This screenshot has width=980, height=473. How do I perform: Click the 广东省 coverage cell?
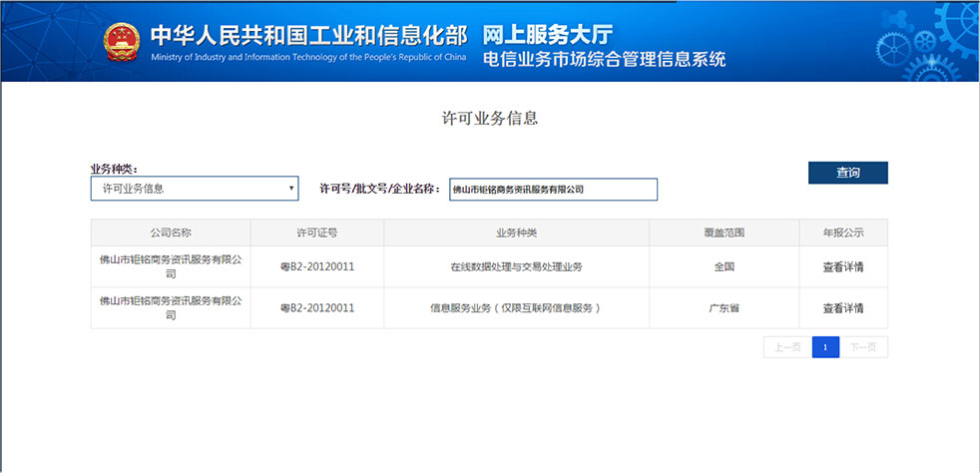(x=725, y=308)
